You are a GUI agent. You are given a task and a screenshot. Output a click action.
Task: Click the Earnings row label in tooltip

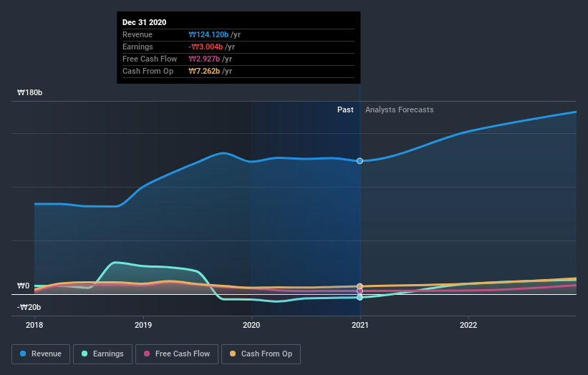click(138, 47)
